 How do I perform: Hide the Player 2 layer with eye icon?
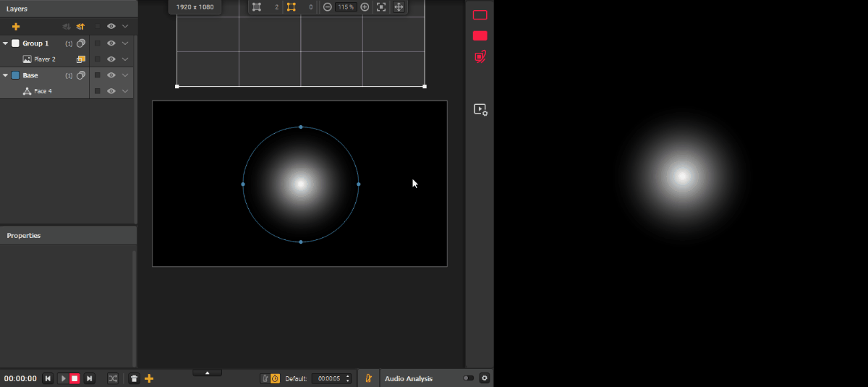(x=111, y=59)
